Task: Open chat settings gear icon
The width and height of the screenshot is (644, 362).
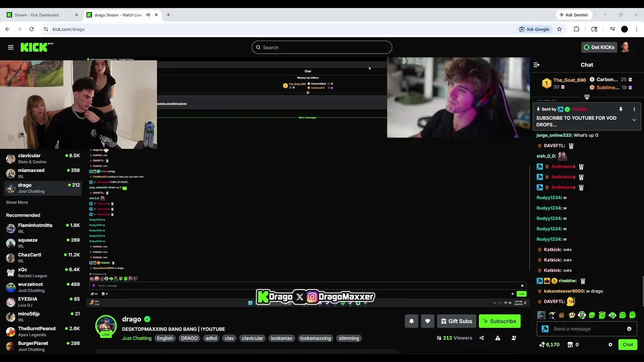Action: point(610,344)
